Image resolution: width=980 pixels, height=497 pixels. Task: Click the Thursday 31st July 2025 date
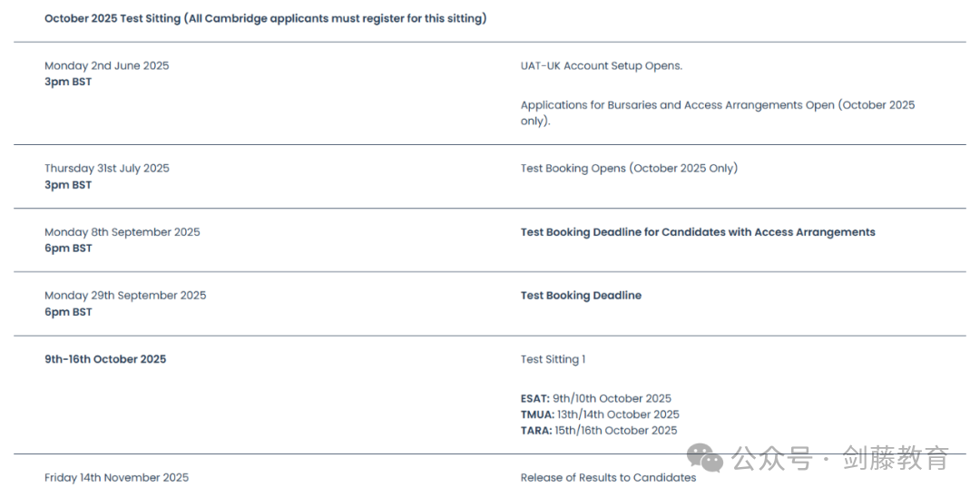107,168
